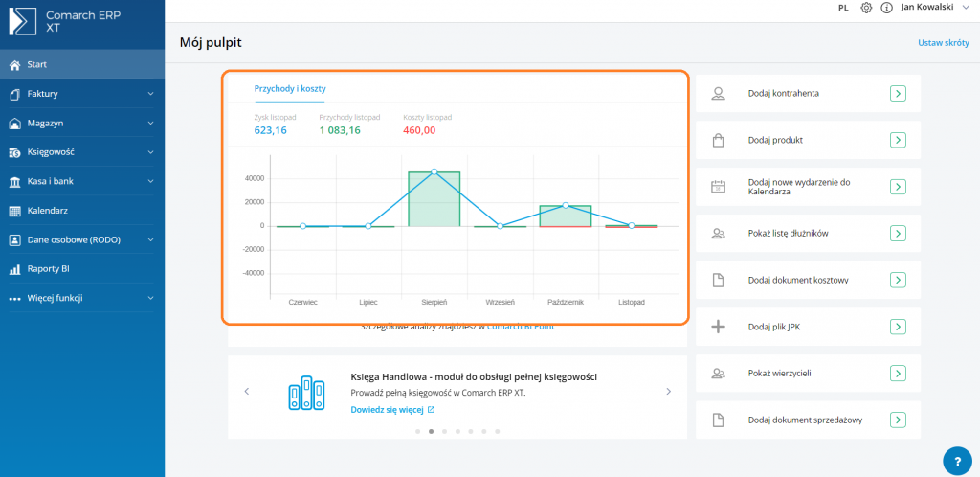Click the Księga Handlowa binders illustration
980x477 pixels.
pyautogui.click(x=306, y=393)
